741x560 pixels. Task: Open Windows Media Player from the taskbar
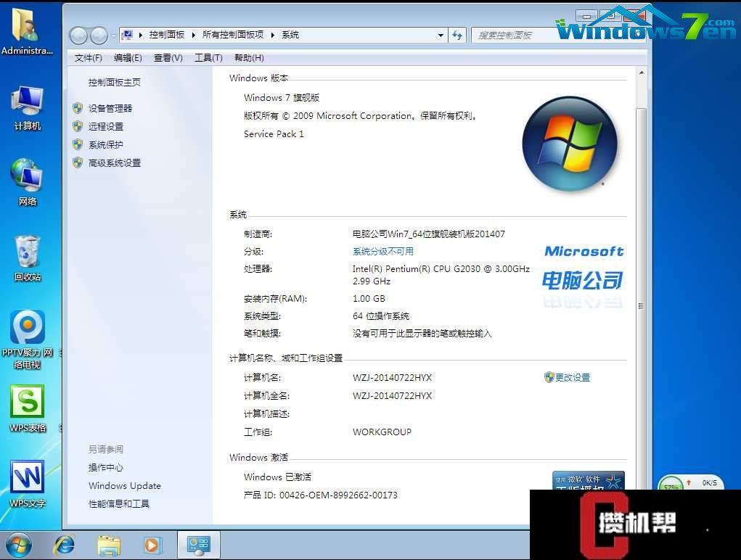point(152,545)
